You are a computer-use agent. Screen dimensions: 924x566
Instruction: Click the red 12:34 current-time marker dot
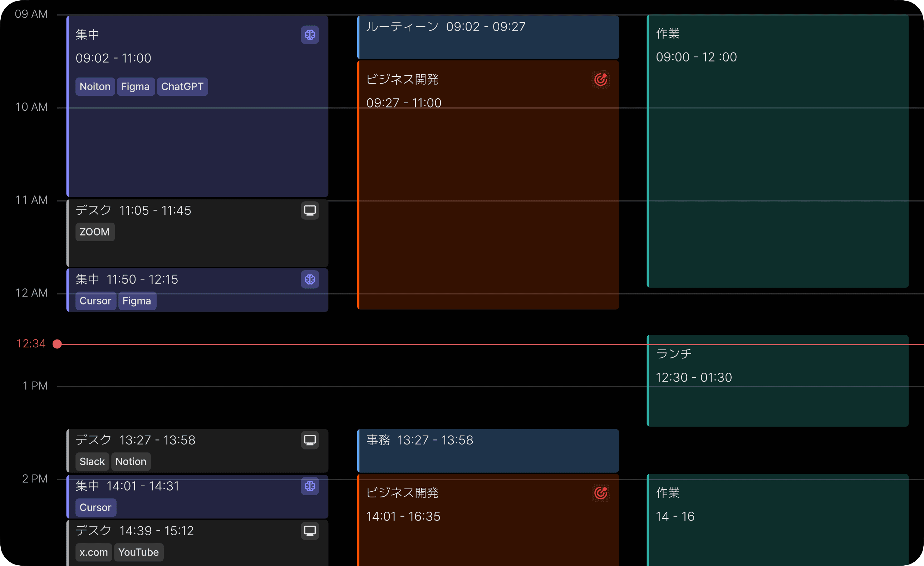tap(57, 344)
